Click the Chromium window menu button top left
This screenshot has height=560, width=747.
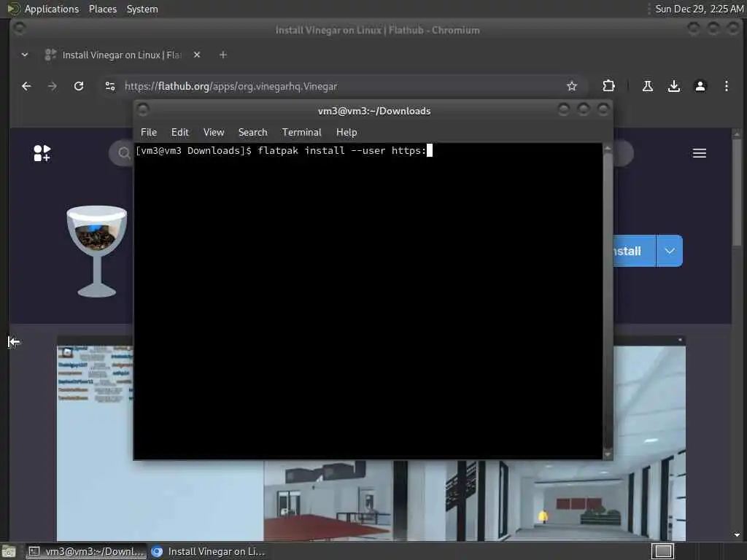coord(19,29)
